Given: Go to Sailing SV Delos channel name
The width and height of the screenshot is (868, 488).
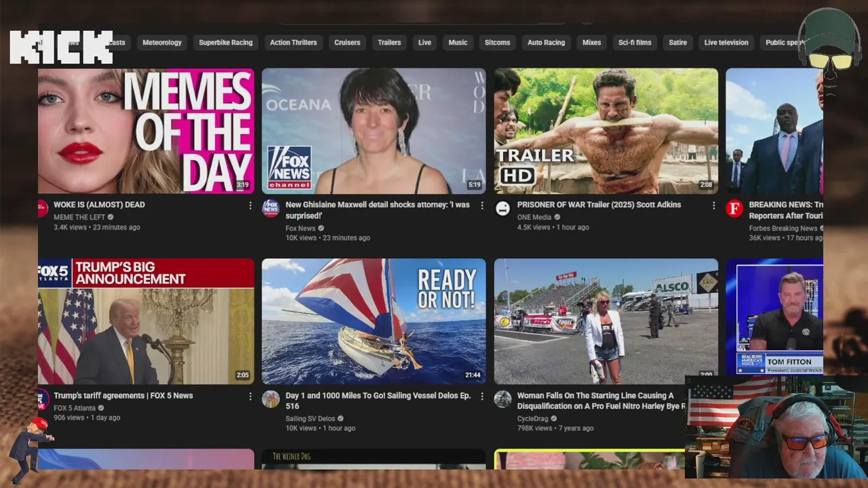Looking at the screenshot, I should pos(311,419).
